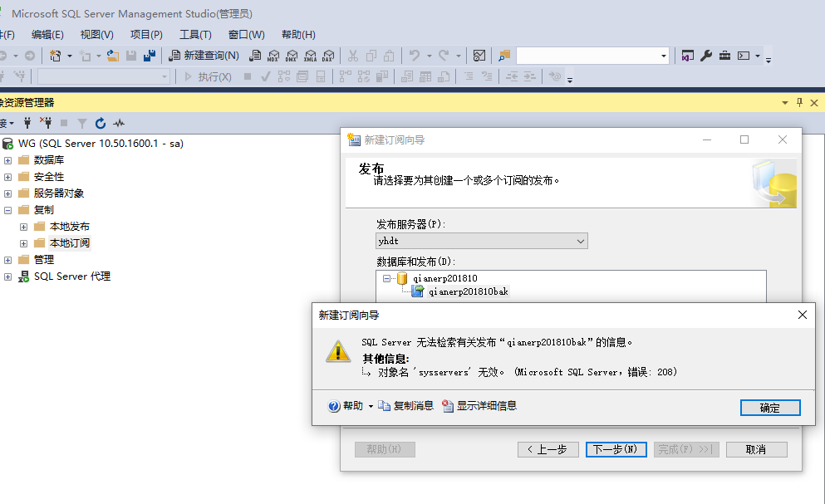This screenshot has height=504, width=825.
Task: Click 确定 in the error dialog
Action: click(770, 408)
